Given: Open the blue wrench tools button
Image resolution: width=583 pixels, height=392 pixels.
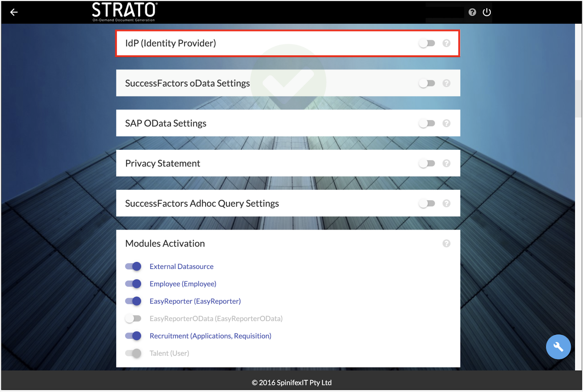Looking at the screenshot, I should tap(558, 347).
